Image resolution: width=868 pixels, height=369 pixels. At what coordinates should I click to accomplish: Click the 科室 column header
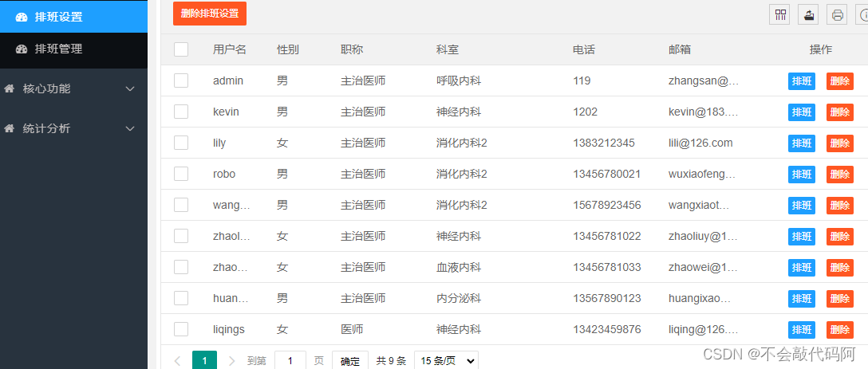point(448,49)
